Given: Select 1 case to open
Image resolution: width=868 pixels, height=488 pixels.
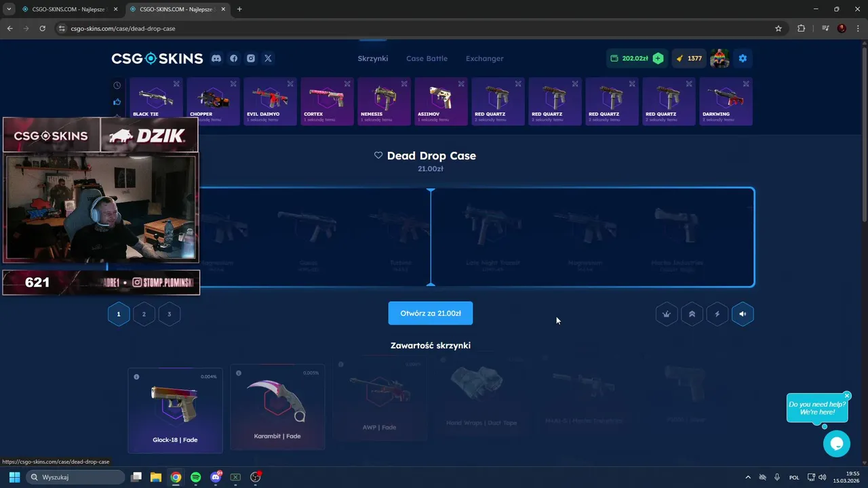Looking at the screenshot, I should (119, 314).
